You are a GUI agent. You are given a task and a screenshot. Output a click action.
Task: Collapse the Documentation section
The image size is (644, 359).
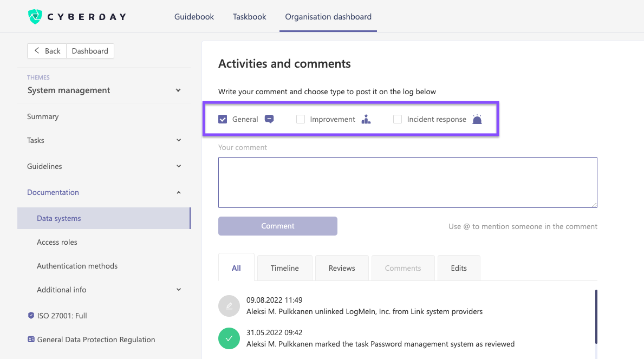pos(178,192)
